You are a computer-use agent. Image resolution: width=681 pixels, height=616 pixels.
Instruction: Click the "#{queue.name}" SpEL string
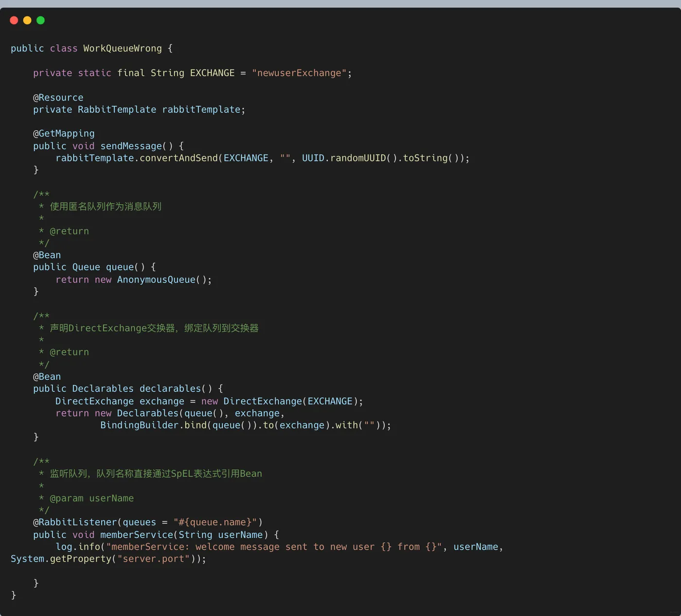point(215,522)
